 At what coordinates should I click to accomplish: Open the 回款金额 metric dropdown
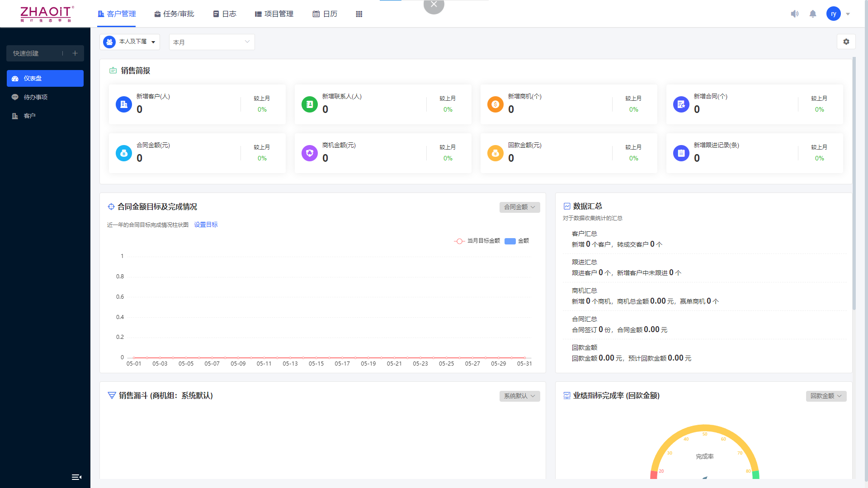826,396
